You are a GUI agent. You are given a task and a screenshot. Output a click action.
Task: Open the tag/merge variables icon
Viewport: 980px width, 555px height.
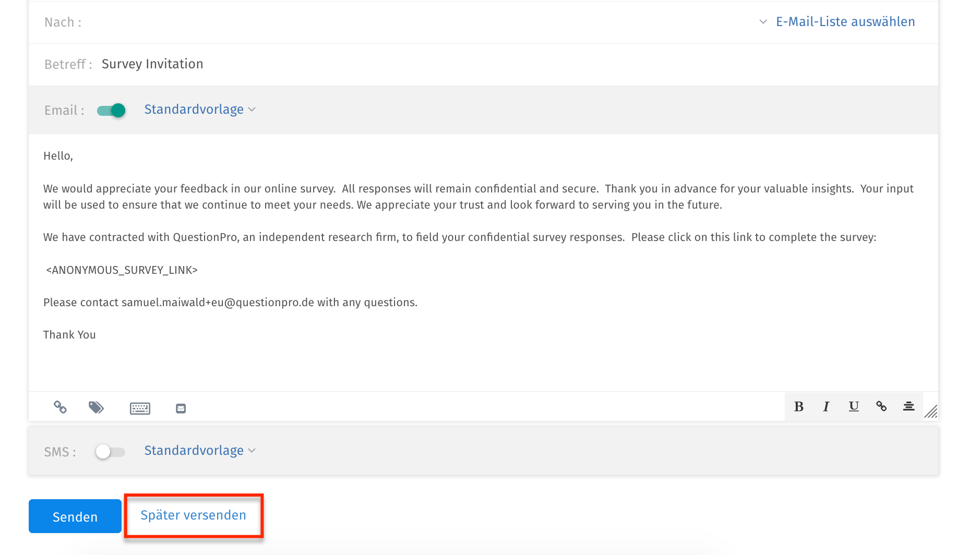pos(97,408)
